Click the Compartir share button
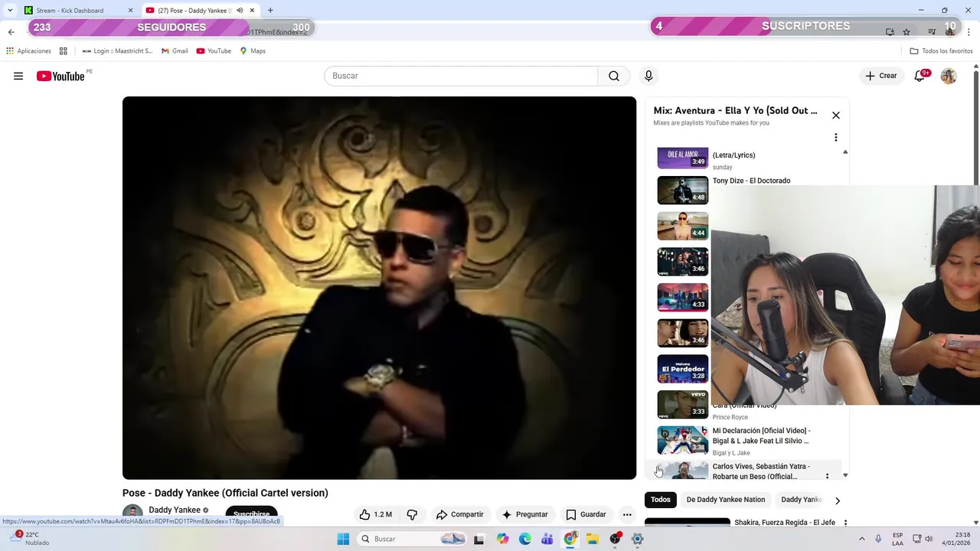Screen dimensions: 980x551 (460, 514)
